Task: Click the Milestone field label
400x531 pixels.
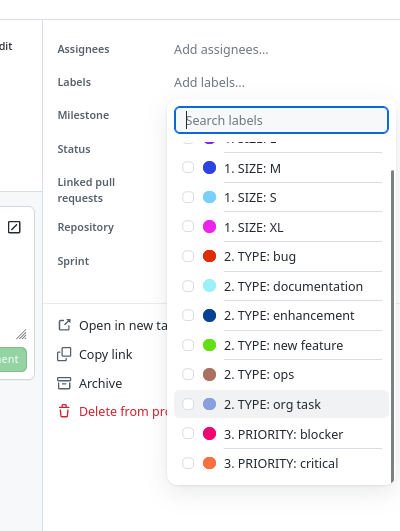Action: [x=83, y=115]
